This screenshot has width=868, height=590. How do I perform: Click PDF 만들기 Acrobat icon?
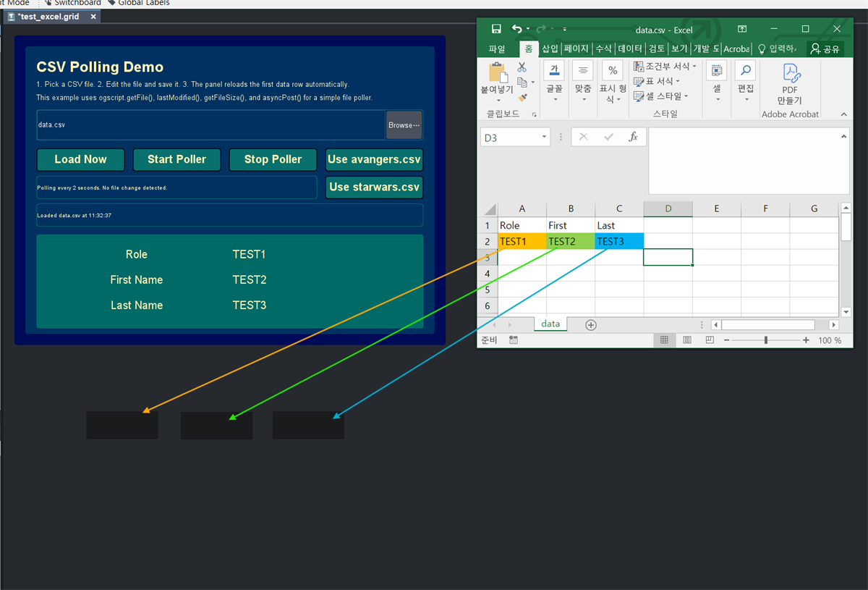point(790,83)
